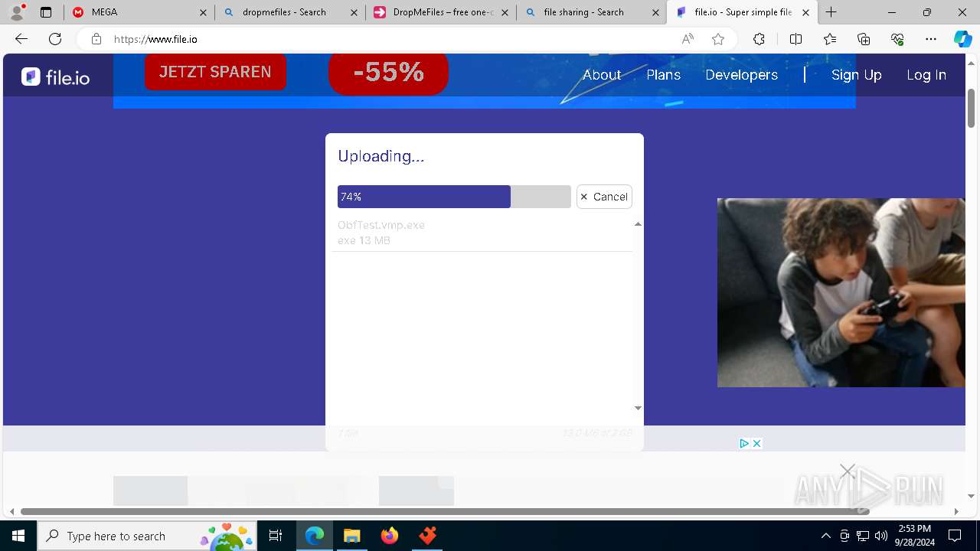Screen dimensions: 980x551
Task: Open volume control tray icon
Action: click(881, 536)
